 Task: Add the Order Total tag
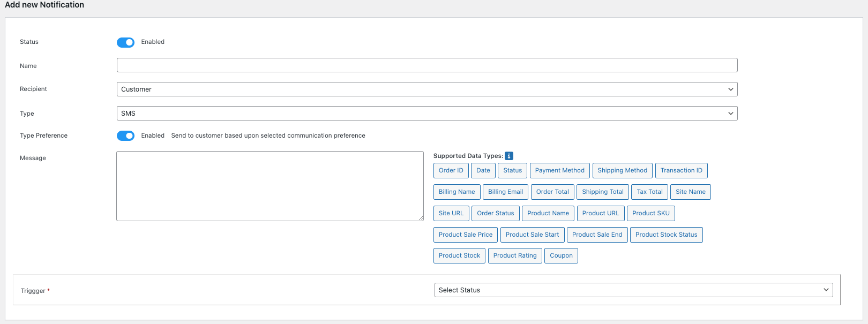point(553,192)
